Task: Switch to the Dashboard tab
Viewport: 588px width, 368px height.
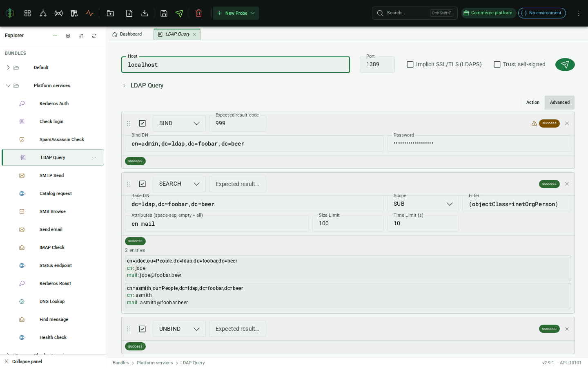Action: pos(127,34)
